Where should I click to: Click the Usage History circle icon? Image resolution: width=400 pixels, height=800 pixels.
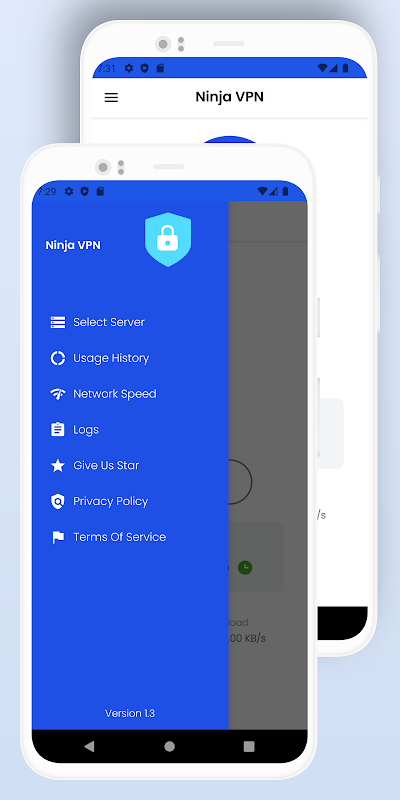(58, 358)
